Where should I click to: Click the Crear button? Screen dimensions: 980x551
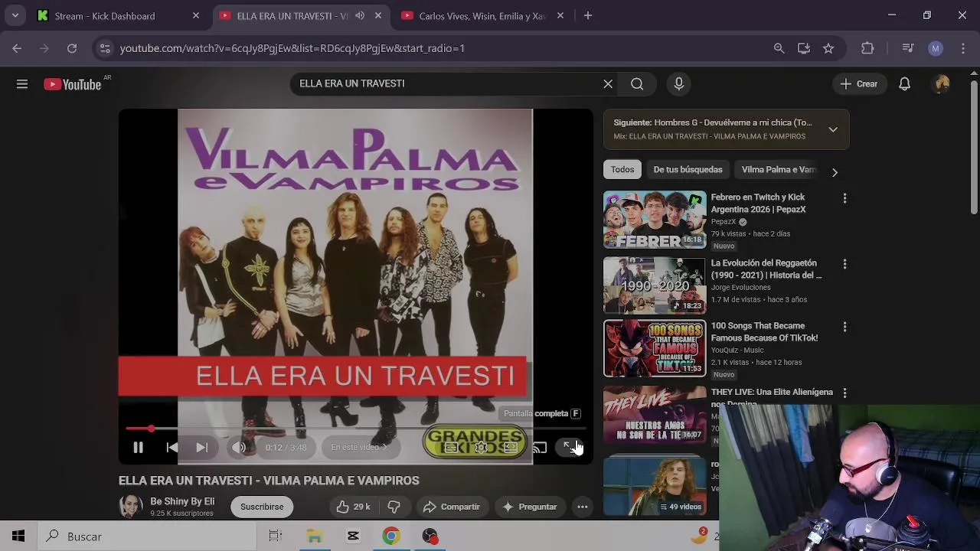tap(859, 84)
